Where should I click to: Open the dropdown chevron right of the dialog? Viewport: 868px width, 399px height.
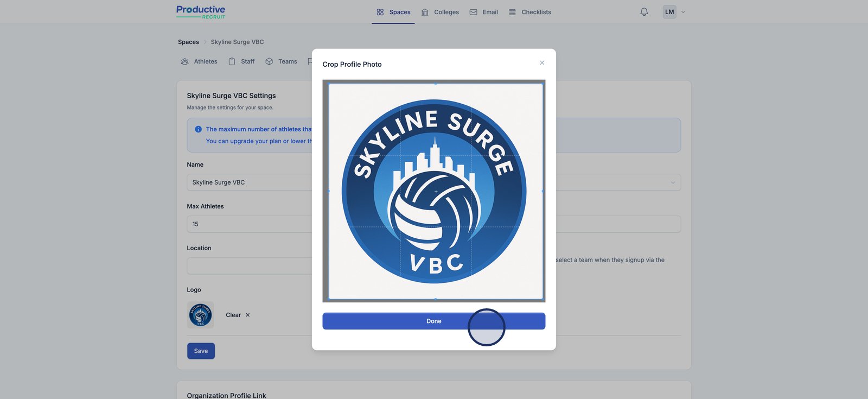tap(673, 182)
